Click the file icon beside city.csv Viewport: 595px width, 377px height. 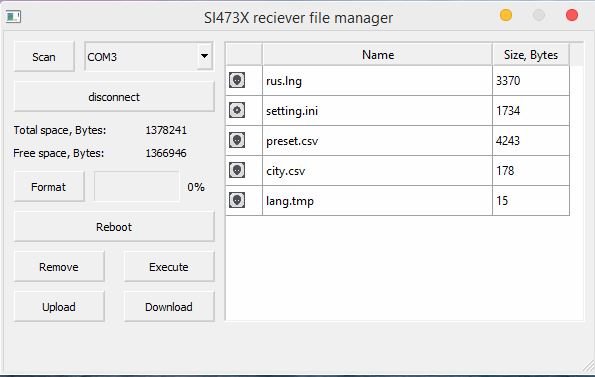237,170
